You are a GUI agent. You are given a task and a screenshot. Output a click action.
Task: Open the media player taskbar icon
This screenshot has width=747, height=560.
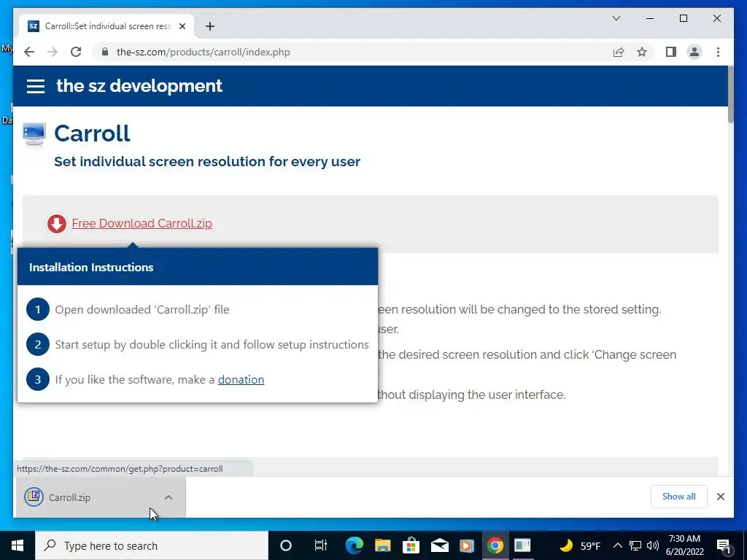(x=467, y=545)
